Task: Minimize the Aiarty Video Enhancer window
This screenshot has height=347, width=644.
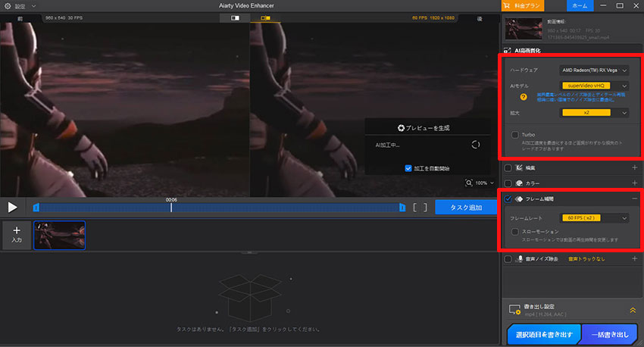Action: tap(603, 6)
